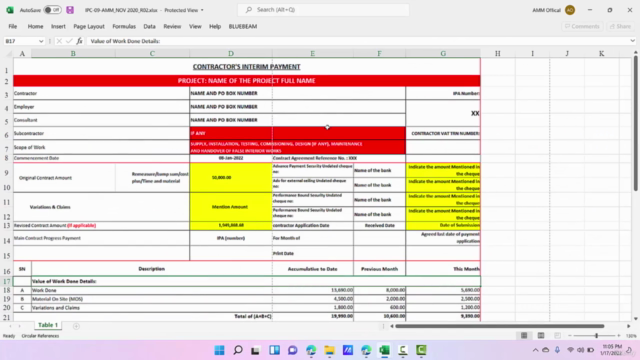
Task: Open File Explorer from taskbar
Action: coord(329,350)
